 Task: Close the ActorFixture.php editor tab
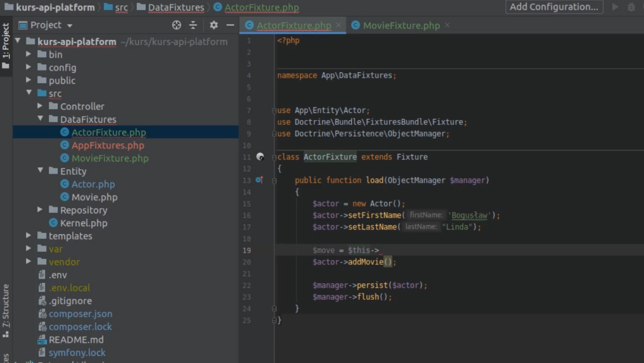pyautogui.click(x=339, y=25)
